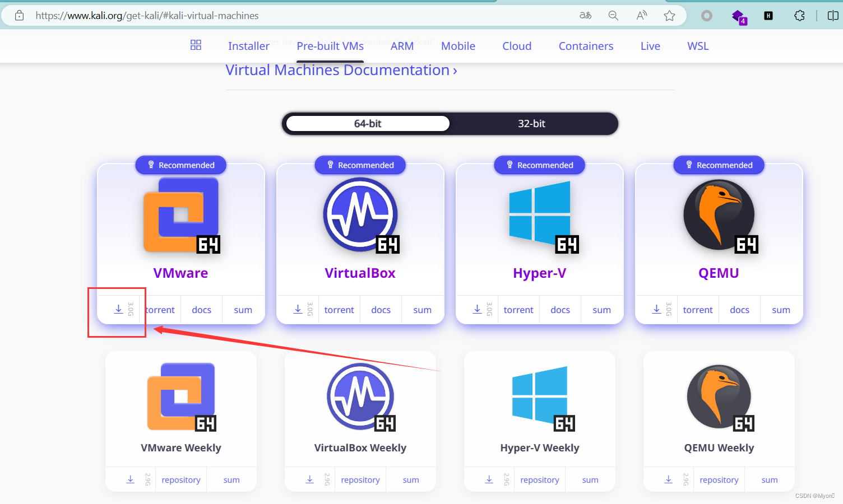Click VirtualBox torrent link
This screenshot has width=843, height=504.
click(x=339, y=310)
